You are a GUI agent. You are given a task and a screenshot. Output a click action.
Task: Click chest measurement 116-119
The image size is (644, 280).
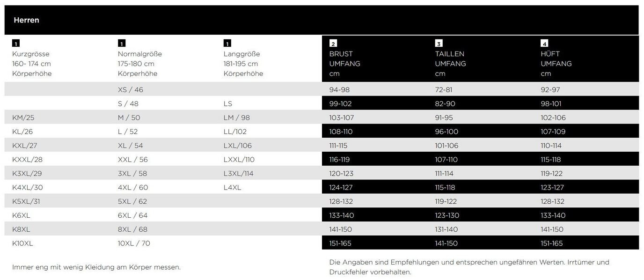(339, 160)
